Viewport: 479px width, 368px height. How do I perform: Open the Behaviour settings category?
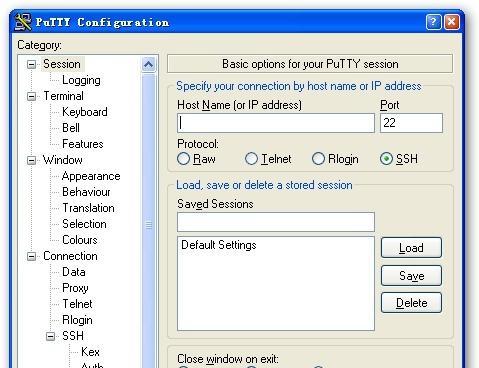(86, 192)
